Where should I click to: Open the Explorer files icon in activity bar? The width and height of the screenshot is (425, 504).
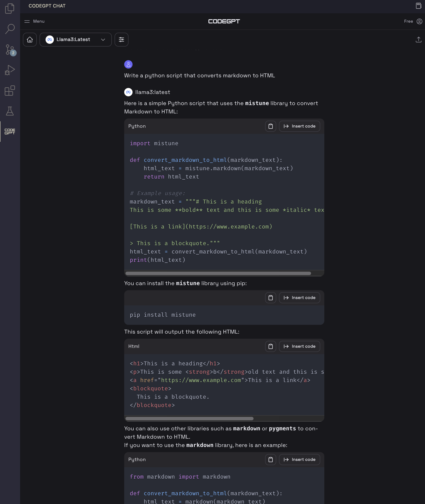click(10, 9)
